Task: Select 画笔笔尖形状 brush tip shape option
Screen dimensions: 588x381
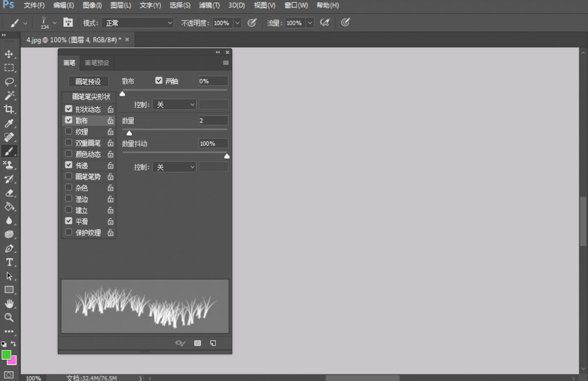Action: 91,97
